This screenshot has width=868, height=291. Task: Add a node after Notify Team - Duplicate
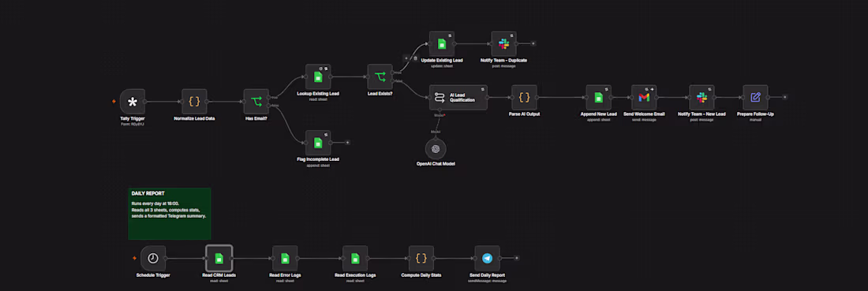[533, 43]
